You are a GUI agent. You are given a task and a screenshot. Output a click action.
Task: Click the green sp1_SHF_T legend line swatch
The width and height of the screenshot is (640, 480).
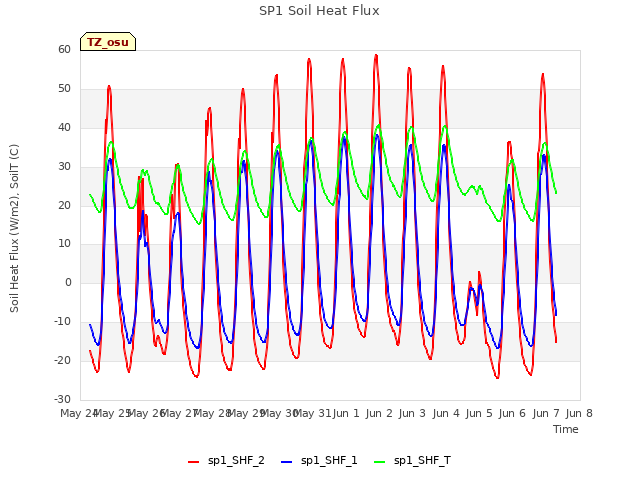tap(380, 462)
